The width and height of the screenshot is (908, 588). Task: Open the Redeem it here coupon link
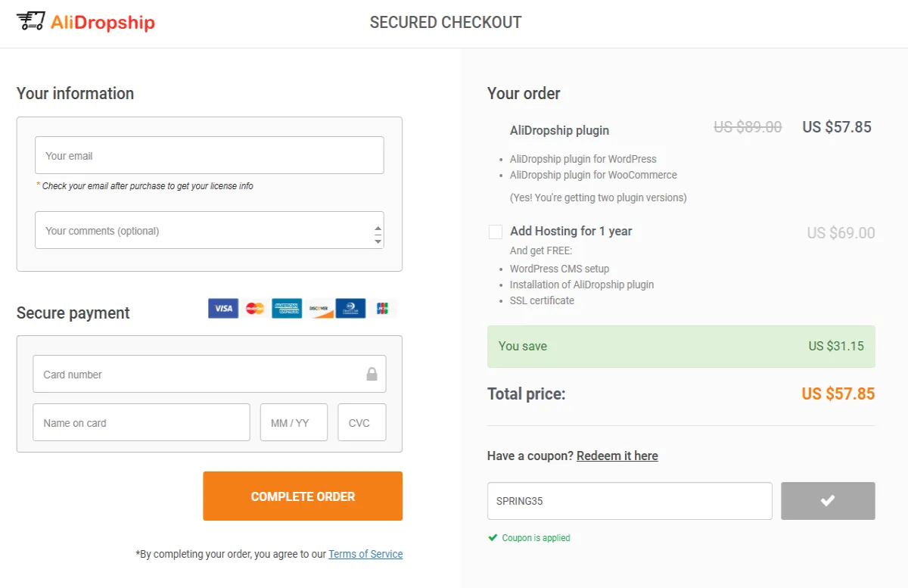coord(617,456)
